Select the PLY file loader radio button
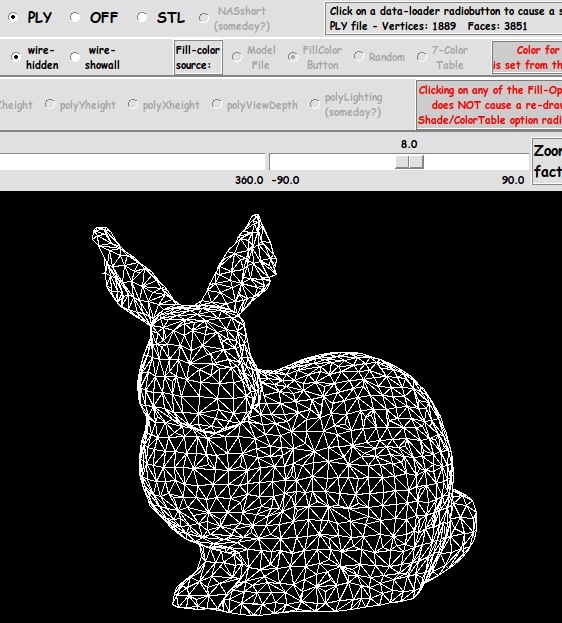 (x=13, y=17)
